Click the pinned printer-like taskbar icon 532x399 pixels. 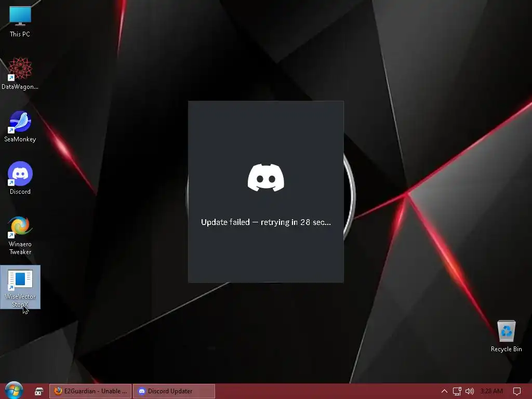tap(39, 391)
